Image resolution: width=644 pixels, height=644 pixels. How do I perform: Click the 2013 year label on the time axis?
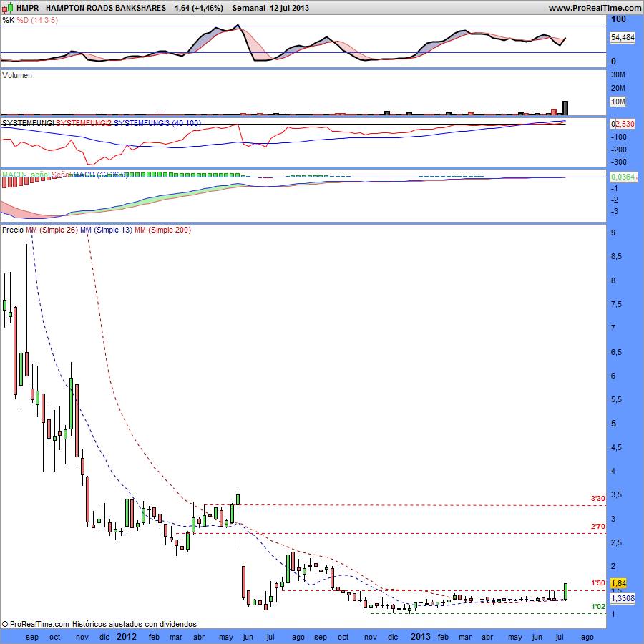point(421,637)
